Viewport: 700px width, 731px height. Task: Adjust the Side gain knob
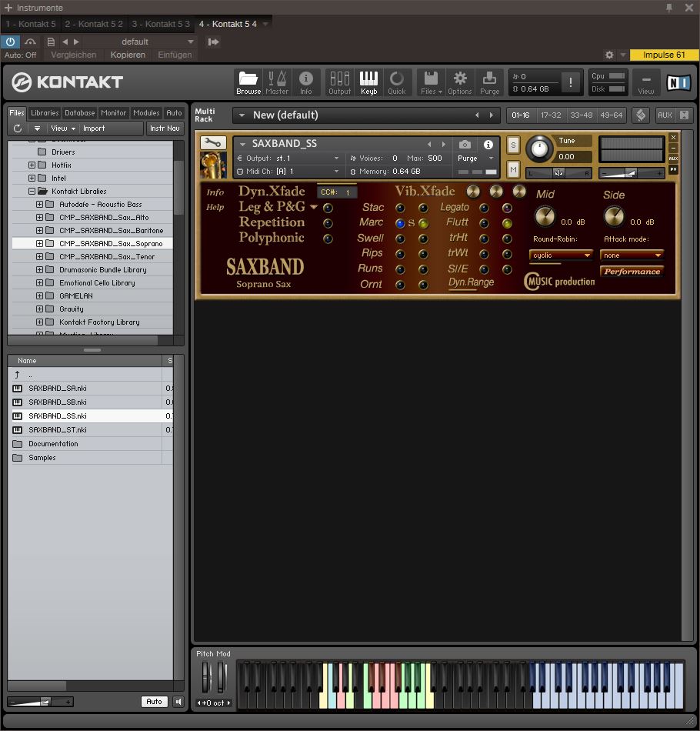coord(614,216)
